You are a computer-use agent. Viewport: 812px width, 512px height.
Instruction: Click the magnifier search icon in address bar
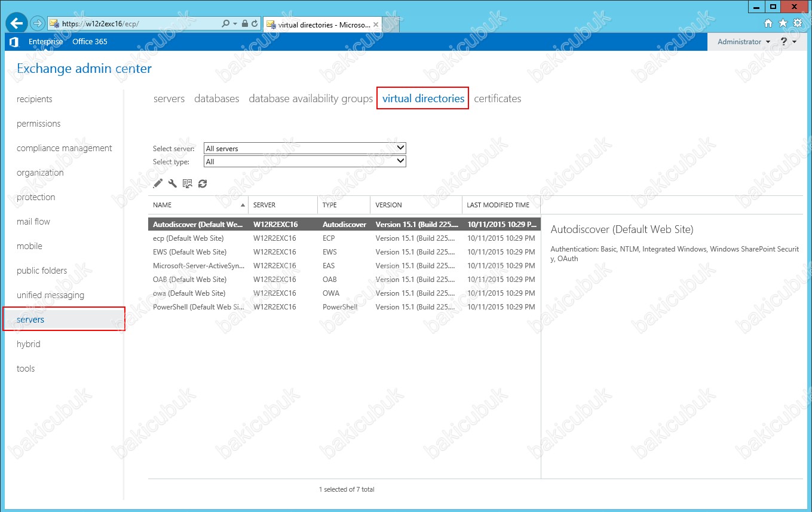pos(225,24)
